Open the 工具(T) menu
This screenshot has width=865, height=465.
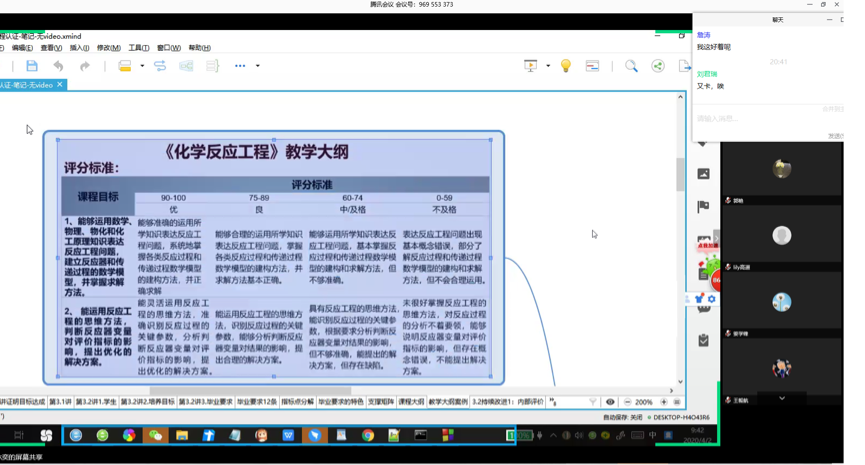[x=138, y=48]
